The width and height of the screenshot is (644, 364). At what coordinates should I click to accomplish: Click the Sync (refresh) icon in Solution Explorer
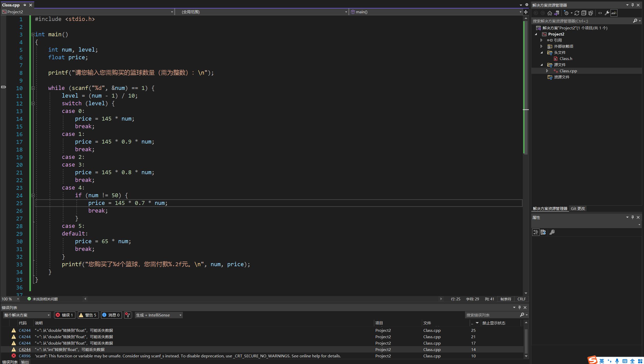[x=577, y=13]
